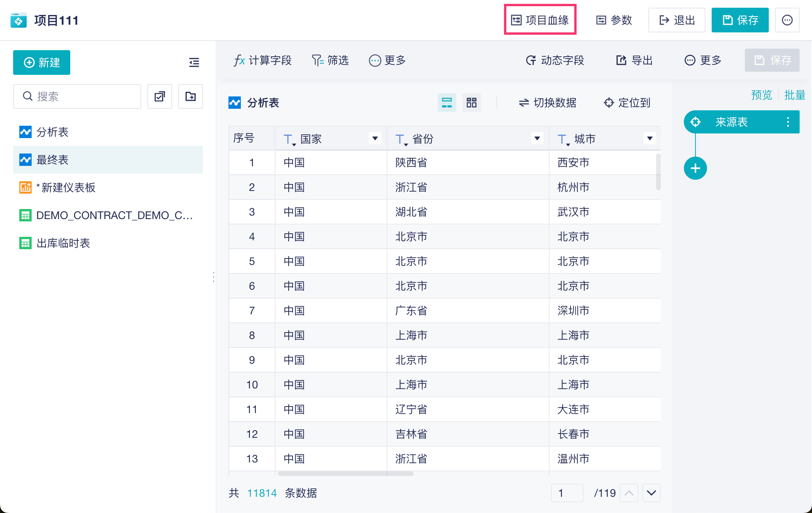Click the 项目血缘 button
The width and height of the screenshot is (812, 513).
(540, 20)
